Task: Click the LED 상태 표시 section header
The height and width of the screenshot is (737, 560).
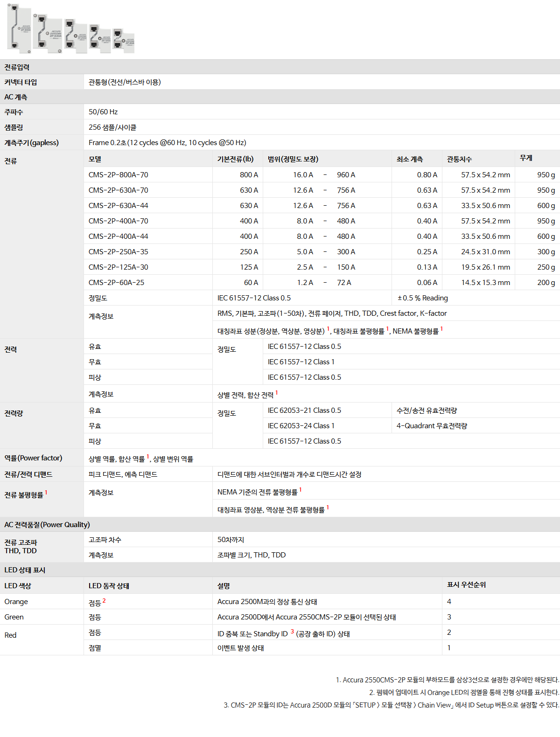Action: [25, 570]
